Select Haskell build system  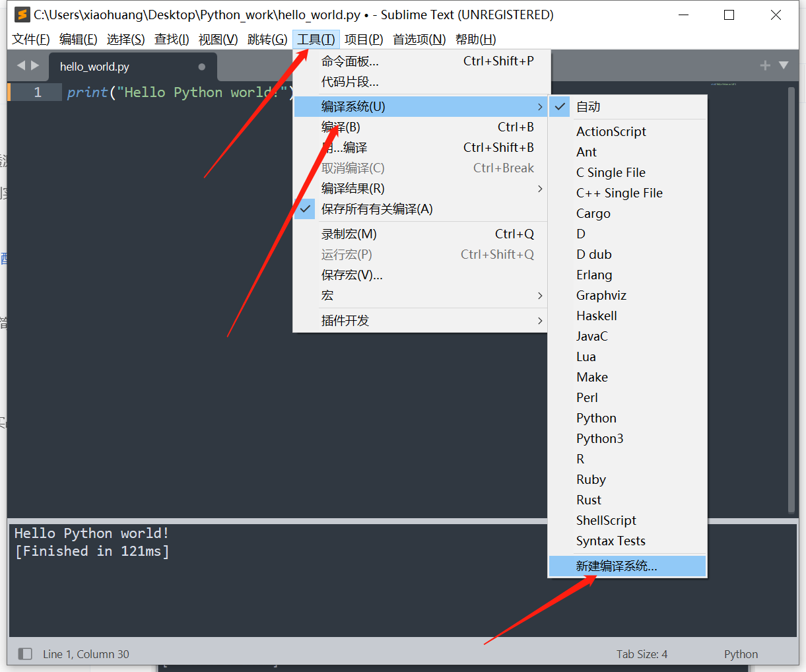[628, 316]
